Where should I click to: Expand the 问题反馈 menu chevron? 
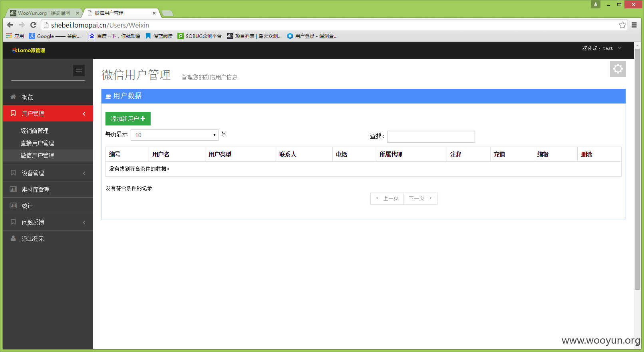click(84, 223)
